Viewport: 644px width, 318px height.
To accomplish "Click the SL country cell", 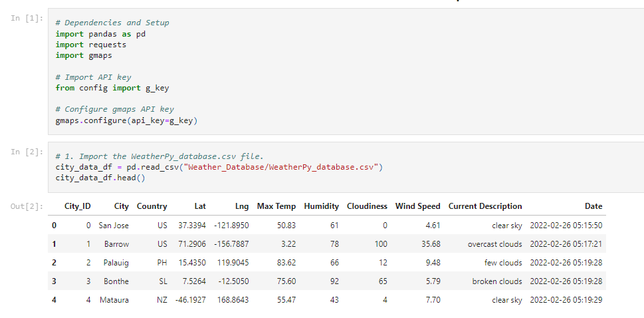I will pyautogui.click(x=163, y=281).
